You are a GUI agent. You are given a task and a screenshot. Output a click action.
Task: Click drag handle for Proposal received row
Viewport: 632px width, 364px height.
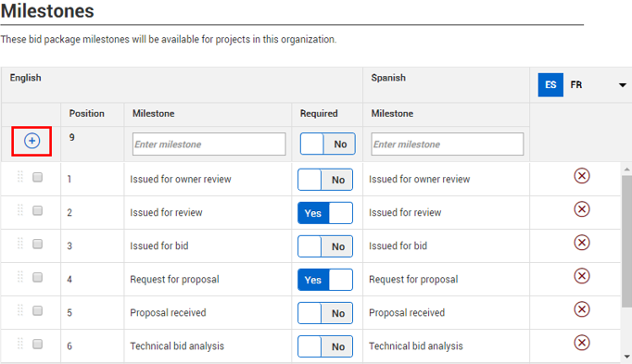coord(20,310)
